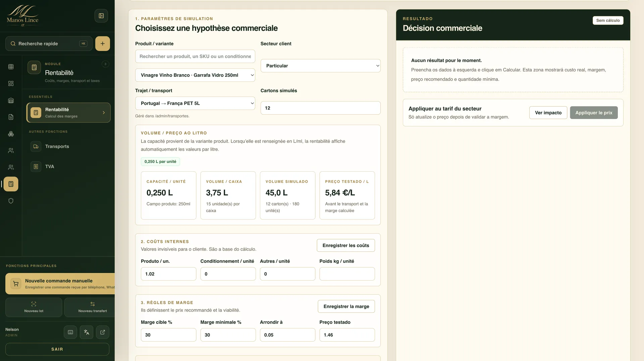Viewport: 644px width, 361px height.
Task: Click the Nouveau transfert arrows icon
Action: (93, 304)
